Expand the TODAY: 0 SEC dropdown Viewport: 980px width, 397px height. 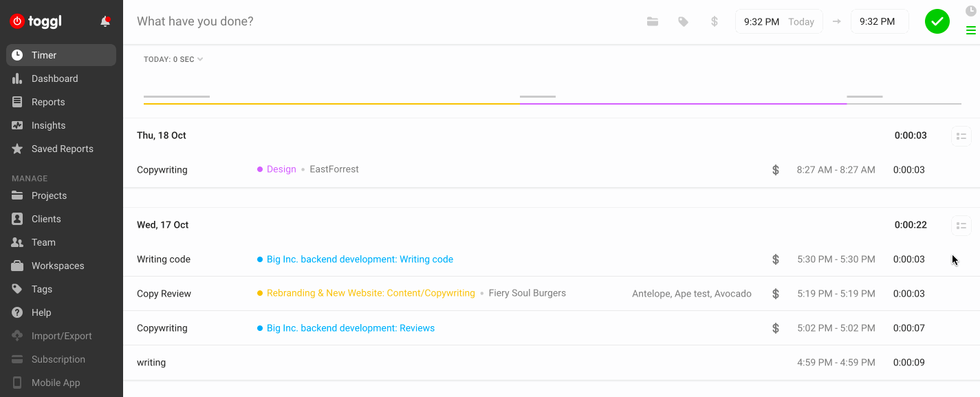173,59
